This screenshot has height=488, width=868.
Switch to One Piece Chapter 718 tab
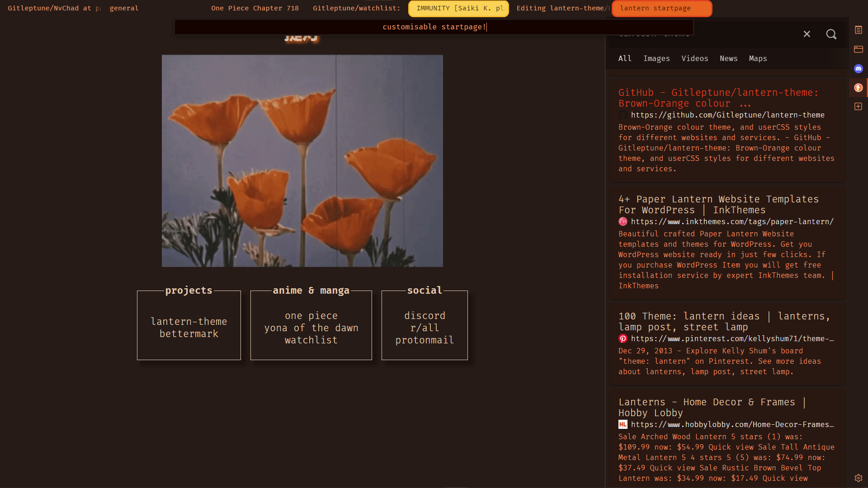(x=255, y=8)
